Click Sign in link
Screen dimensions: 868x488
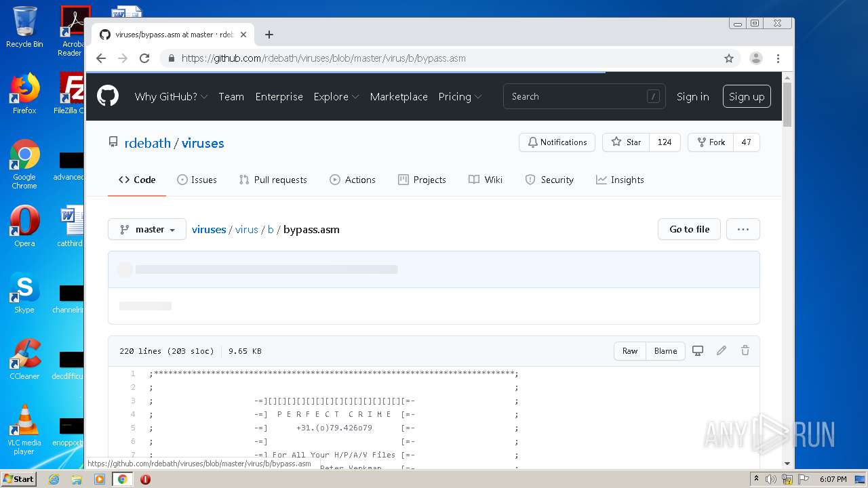click(x=692, y=96)
